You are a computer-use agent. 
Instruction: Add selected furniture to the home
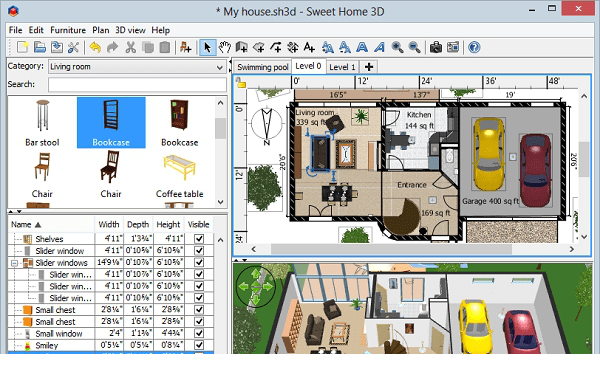(x=186, y=47)
